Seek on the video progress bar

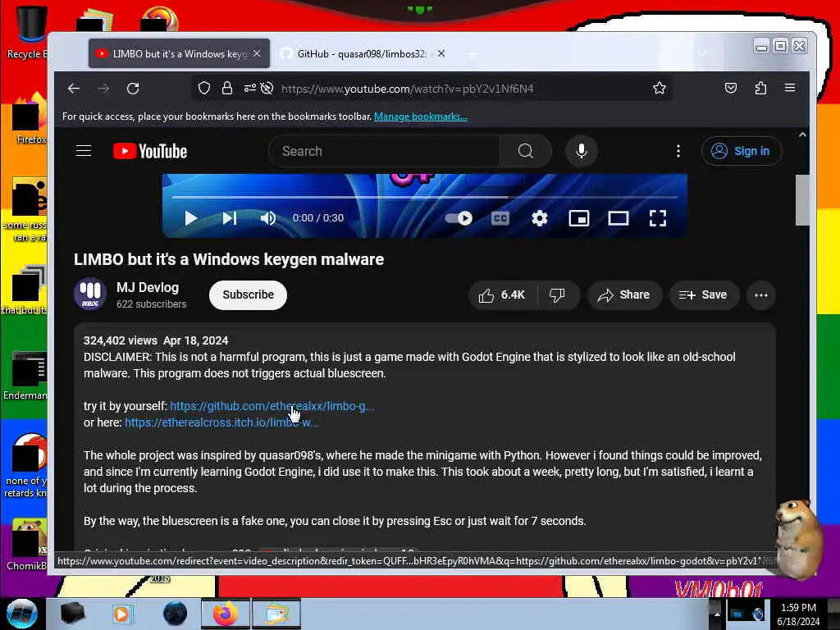(x=425, y=197)
